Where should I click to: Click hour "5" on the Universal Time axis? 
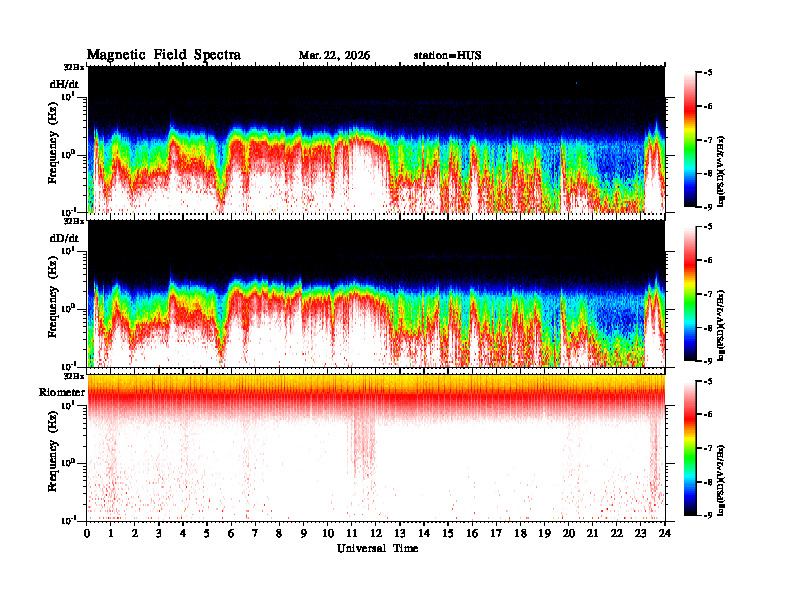pyautogui.click(x=207, y=533)
